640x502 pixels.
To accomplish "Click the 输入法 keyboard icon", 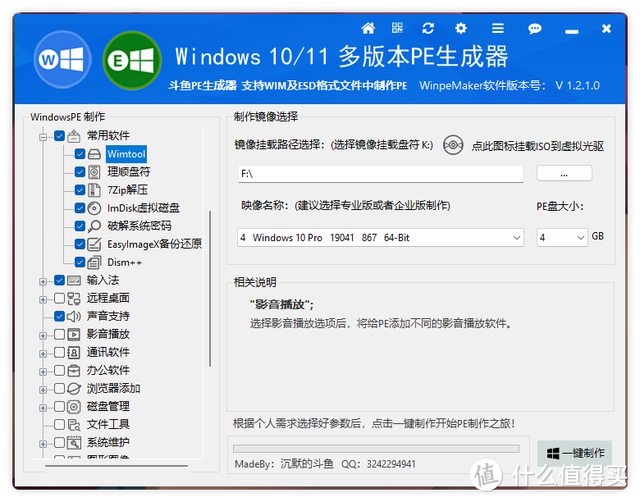I will tap(74, 280).
